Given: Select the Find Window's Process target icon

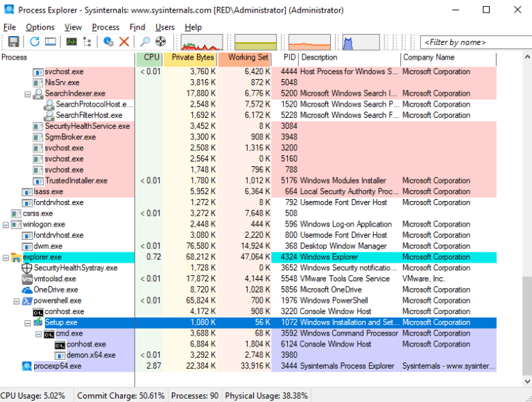Looking at the screenshot, I should [x=160, y=42].
